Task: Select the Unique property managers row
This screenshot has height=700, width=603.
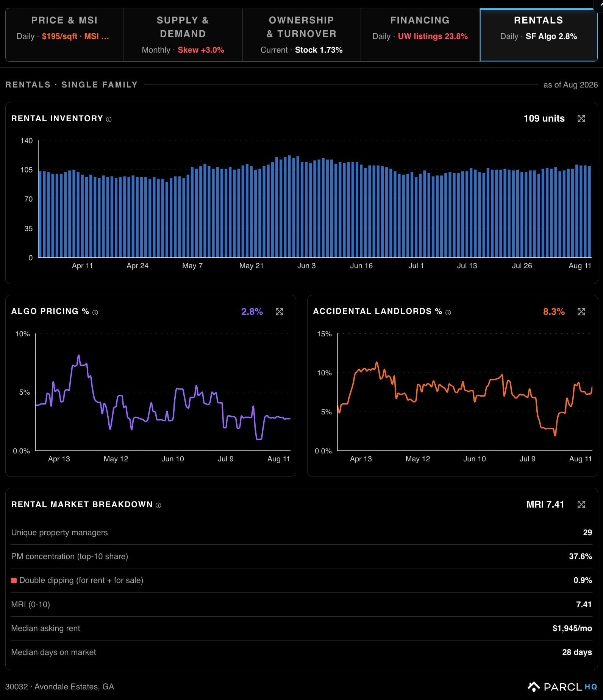Action: (301, 533)
